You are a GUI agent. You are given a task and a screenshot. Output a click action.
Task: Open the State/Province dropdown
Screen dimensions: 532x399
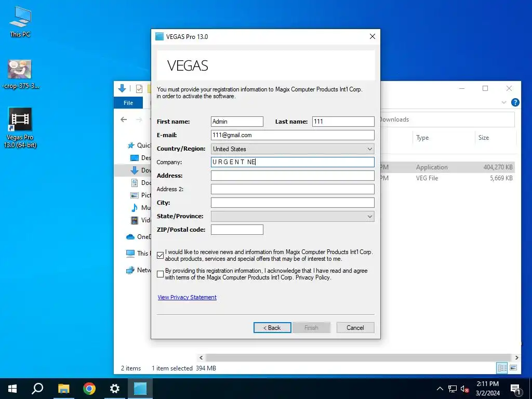tap(292, 216)
